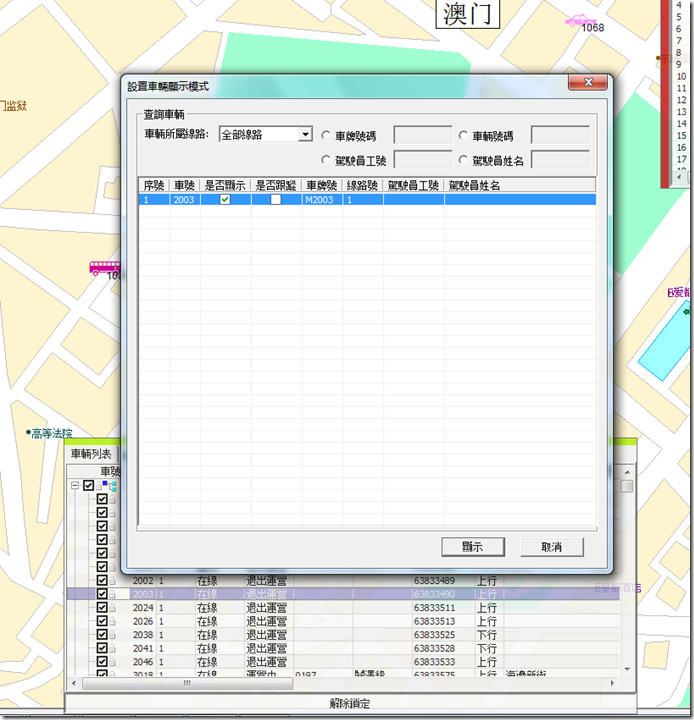694x720 pixels.
Task: Click the vehicle list scroll-left arrow
Action: pyautogui.click(x=74, y=683)
